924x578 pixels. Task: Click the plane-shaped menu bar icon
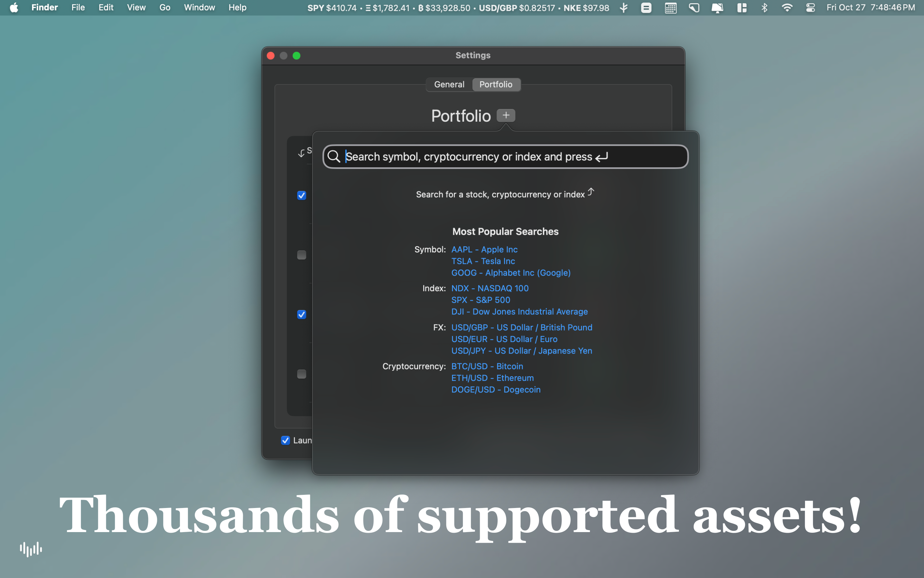[x=623, y=8]
